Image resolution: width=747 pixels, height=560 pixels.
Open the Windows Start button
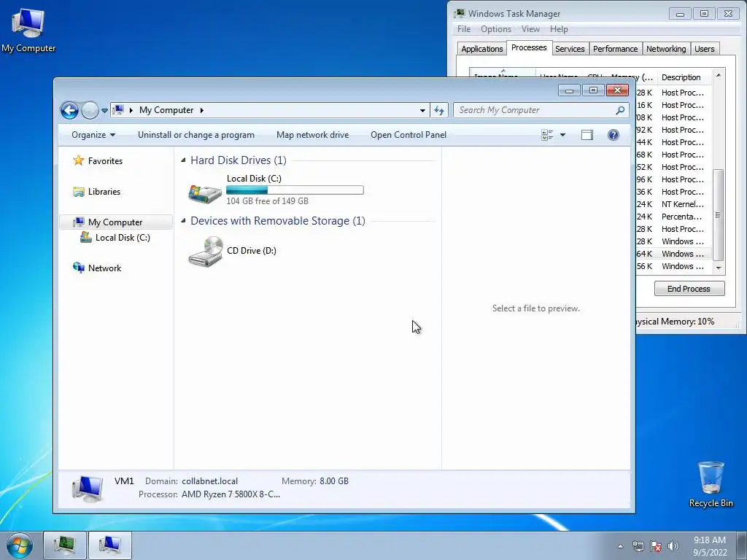(20, 545)
